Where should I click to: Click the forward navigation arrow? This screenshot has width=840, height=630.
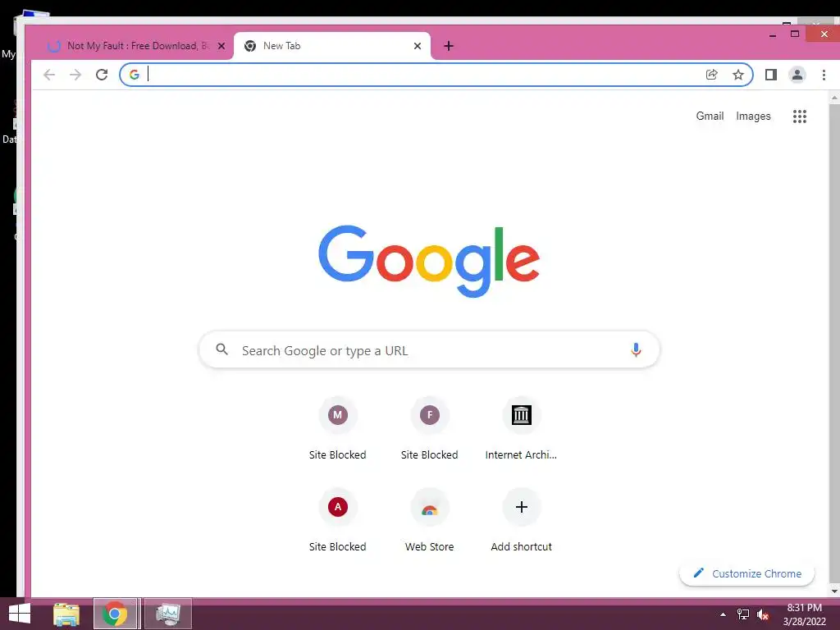pos(75,75)
